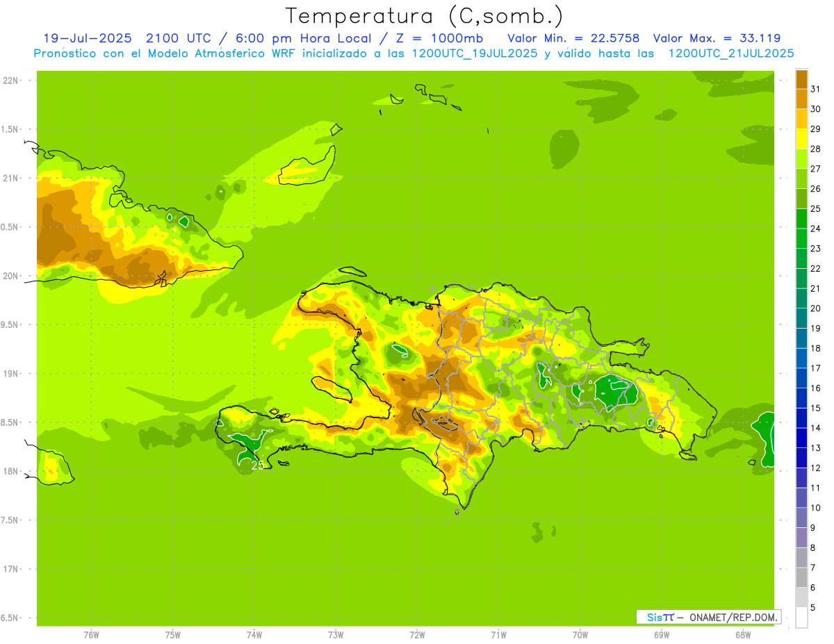Select the "1200UTC_21JUL2025" valid-until time text
Screen dimensions: 834x644
(x=730, y=53)
